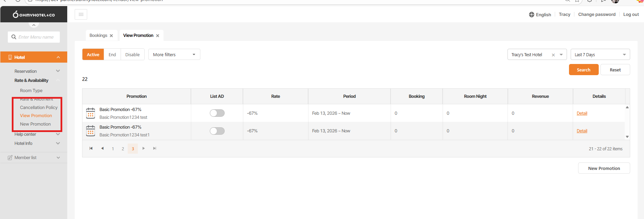This screenshot has width=644, height=219.
Task: Close the View Promotion tab
Action: 158,36
